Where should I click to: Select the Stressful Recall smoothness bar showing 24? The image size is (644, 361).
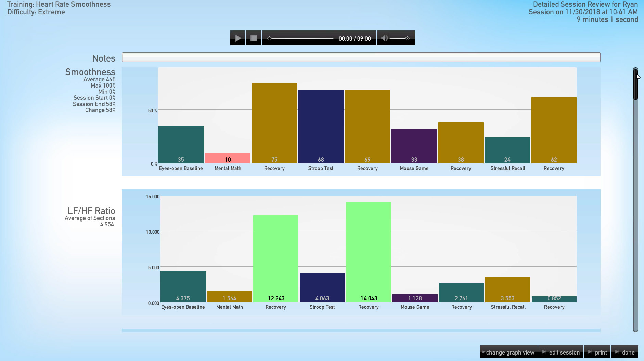click(x=507, y=150)
